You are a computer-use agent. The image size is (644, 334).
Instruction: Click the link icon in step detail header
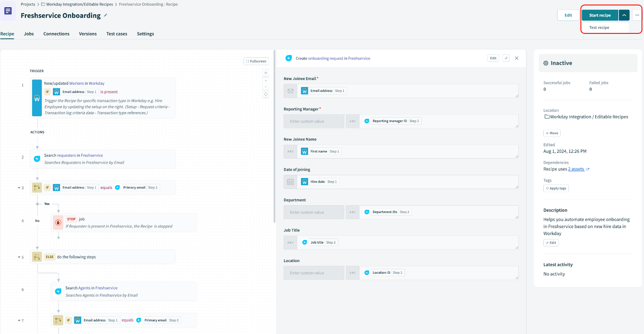point(506,58)
